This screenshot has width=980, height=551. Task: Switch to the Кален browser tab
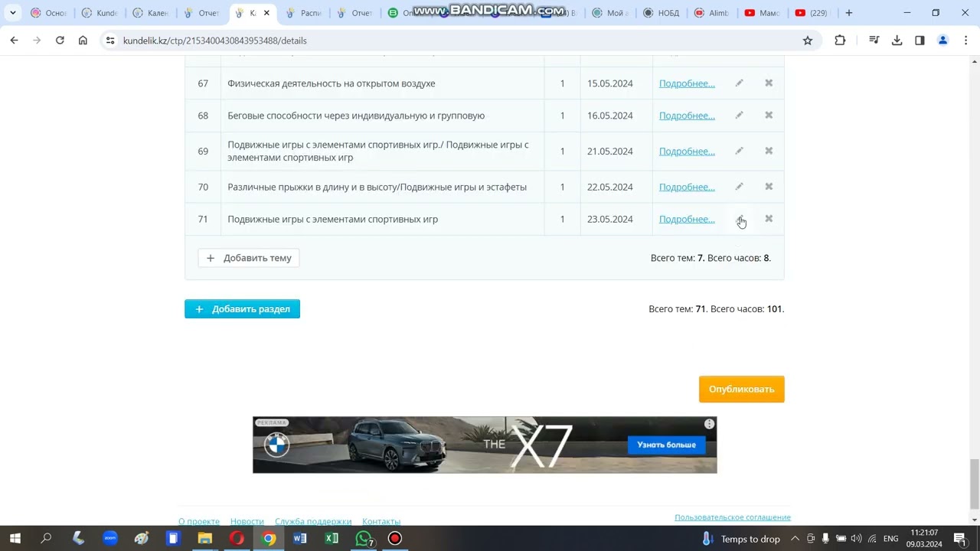pos(152,13)
